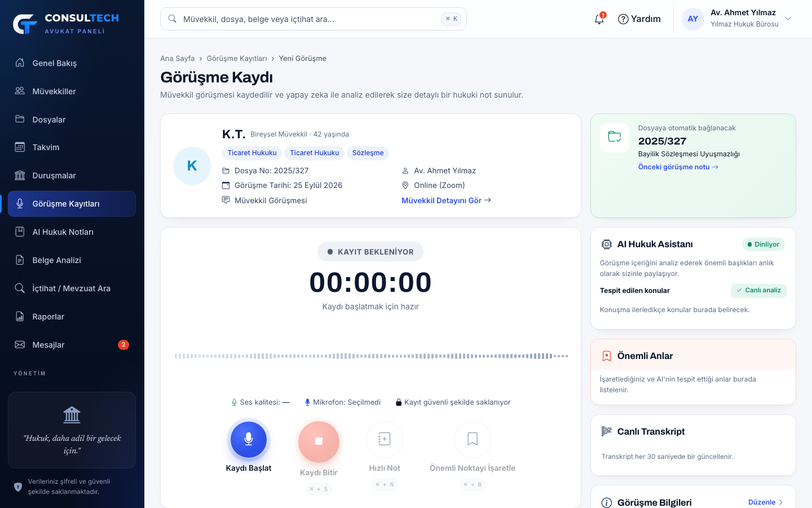Click the AI Hukuk Asistanı chip icon

coord(607,244)
